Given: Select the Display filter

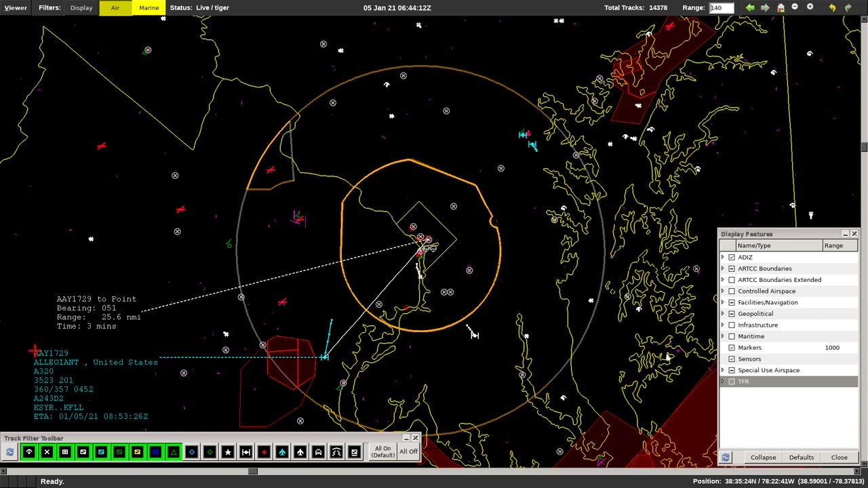Looking at the screenshot, I should coord(81,7).
